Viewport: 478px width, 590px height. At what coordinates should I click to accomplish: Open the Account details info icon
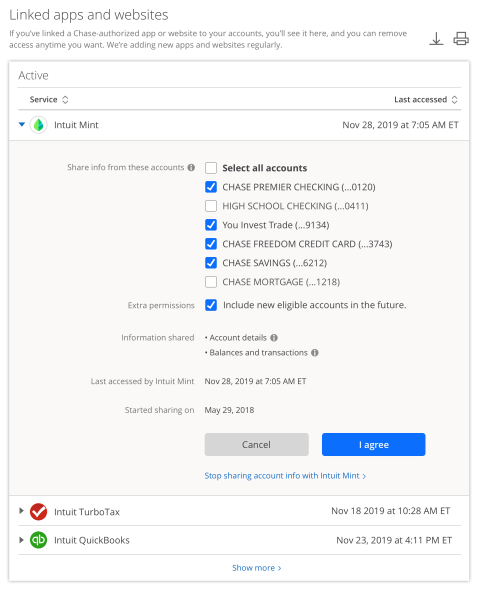point(274,338)
